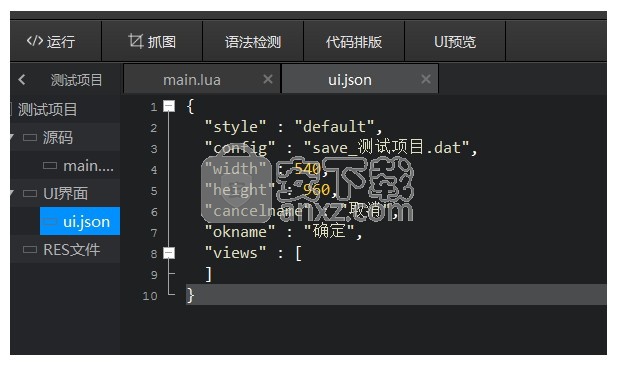This screenshot has height=370, width=619.
Task: Close the main.lua tab
Action: (x=268, y=79)
